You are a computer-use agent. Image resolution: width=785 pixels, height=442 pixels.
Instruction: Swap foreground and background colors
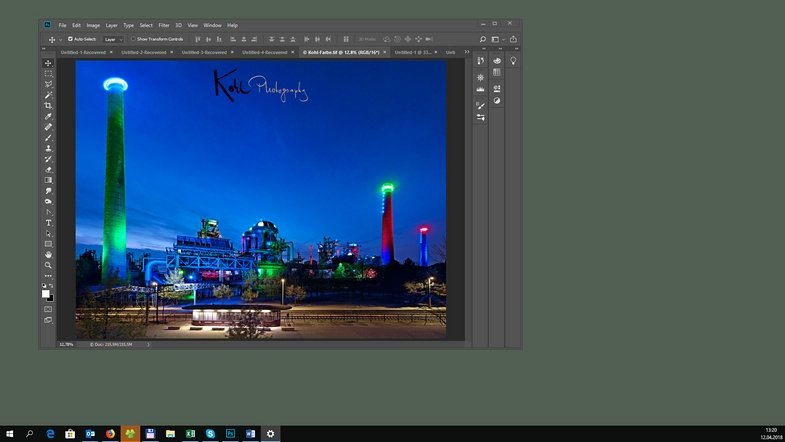coord(51,286)
